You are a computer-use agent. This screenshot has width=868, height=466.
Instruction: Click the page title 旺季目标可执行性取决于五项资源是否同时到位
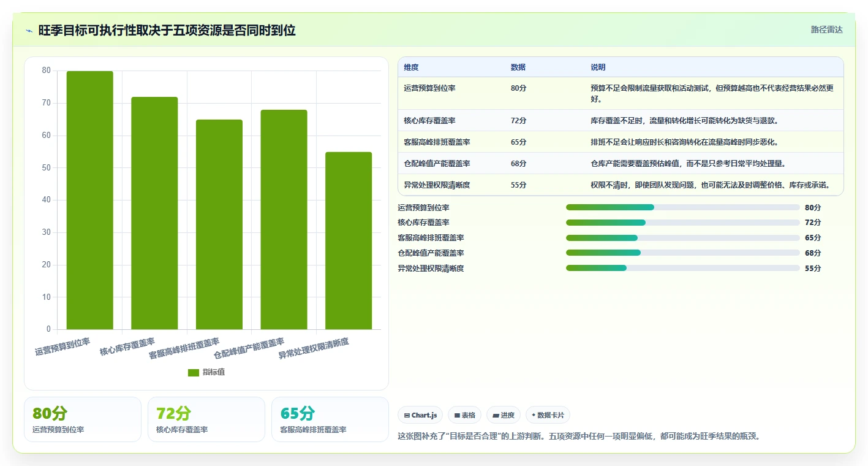167,31
